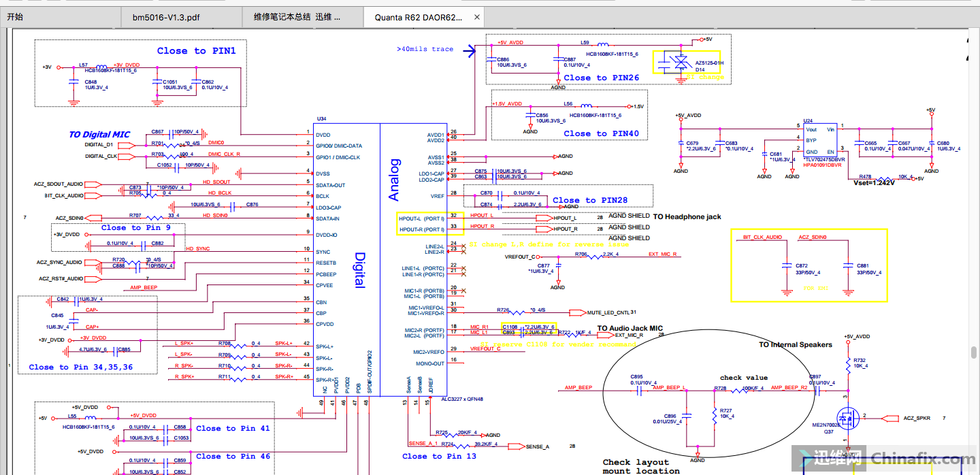
Task: Select the 'Digital' block label
Action: click(x=360, y=270)
